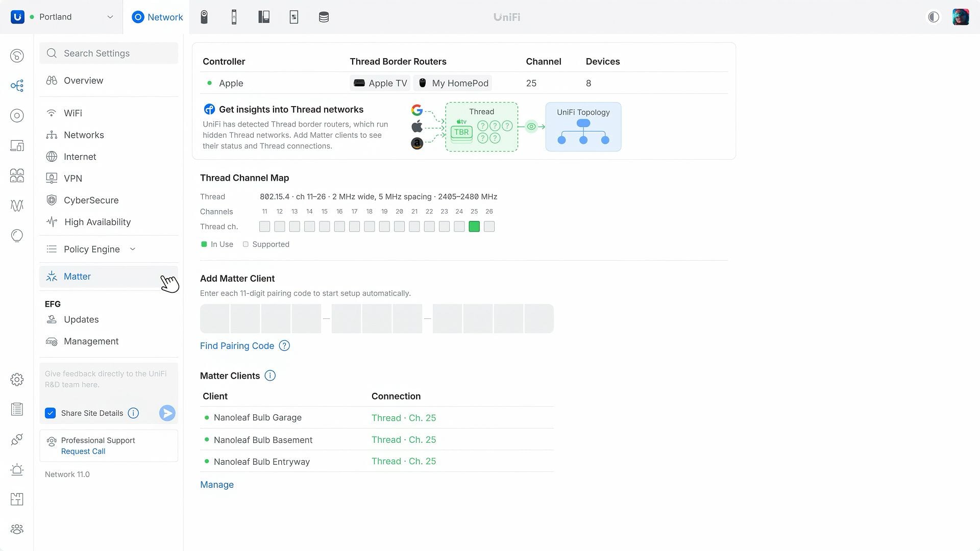Open the Updates settings item under EFG
The height and width of the screenshot is (551, 980).
(x=109, y=319)
